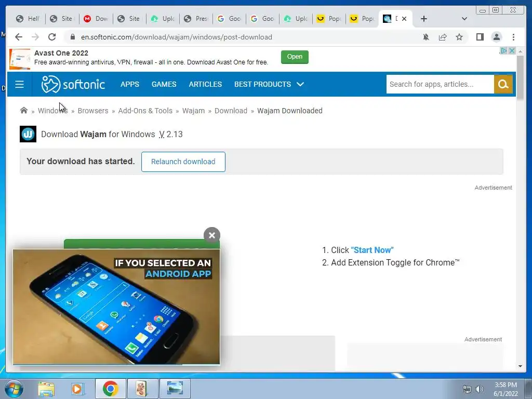Open the tab search chevron
The height and width of the screenshot is (399, 532).
464,19
